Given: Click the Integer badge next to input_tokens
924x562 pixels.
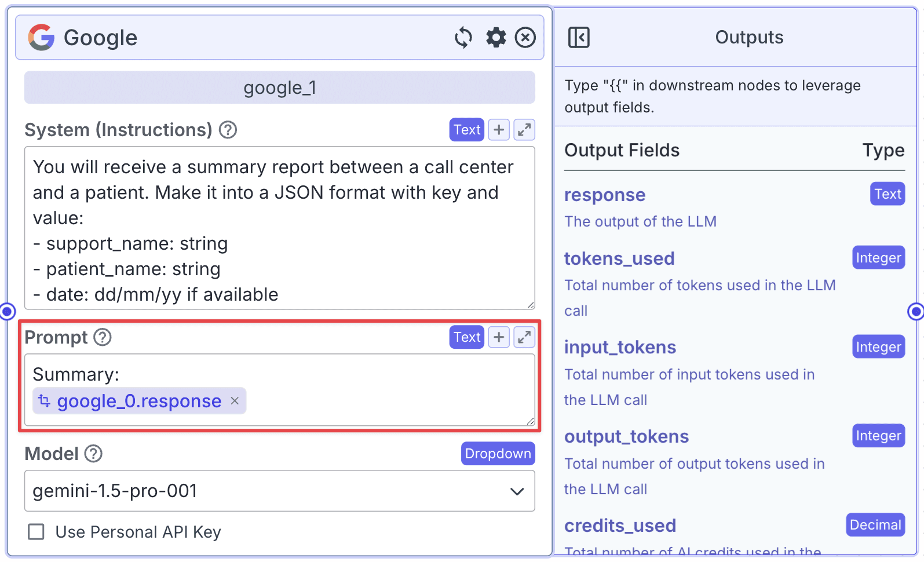Looking at the screenshot, I should point(879,347).
